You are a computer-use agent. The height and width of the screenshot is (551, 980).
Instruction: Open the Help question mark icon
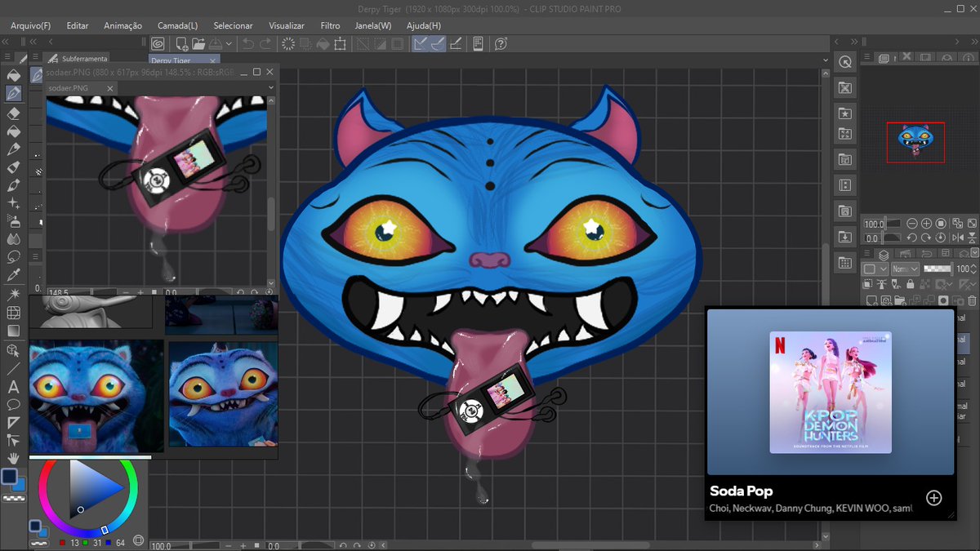pos(501,43)
